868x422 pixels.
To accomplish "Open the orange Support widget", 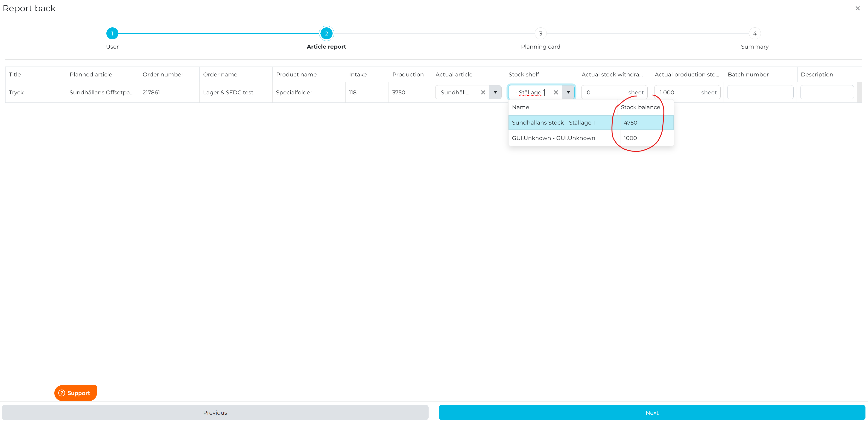I will pos(76,393).
